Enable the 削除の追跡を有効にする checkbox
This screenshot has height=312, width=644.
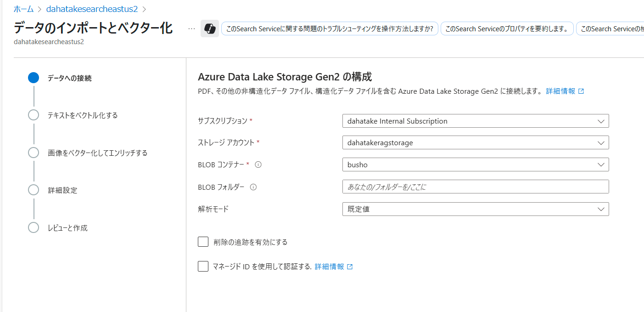(x=203, y=242)
